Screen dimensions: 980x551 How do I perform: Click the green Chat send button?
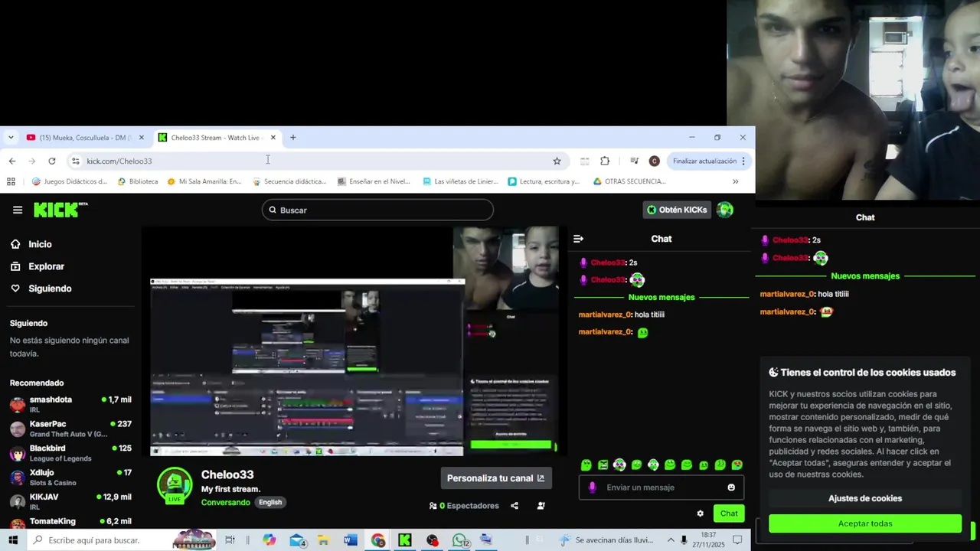[x=729, y=514]
